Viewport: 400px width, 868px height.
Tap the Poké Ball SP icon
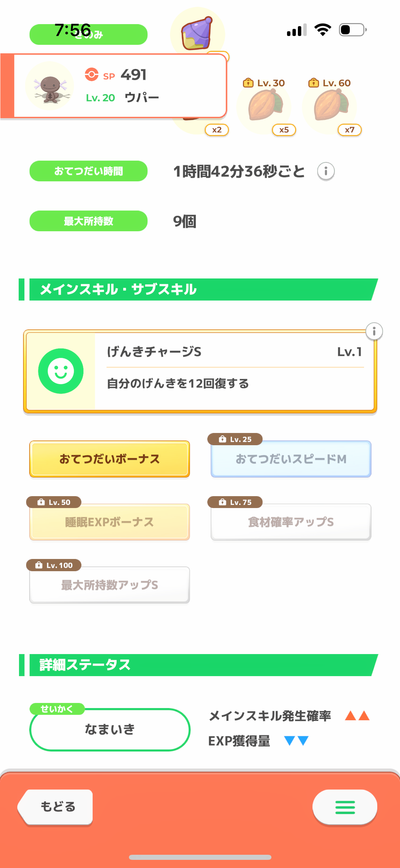click(92, 74)
